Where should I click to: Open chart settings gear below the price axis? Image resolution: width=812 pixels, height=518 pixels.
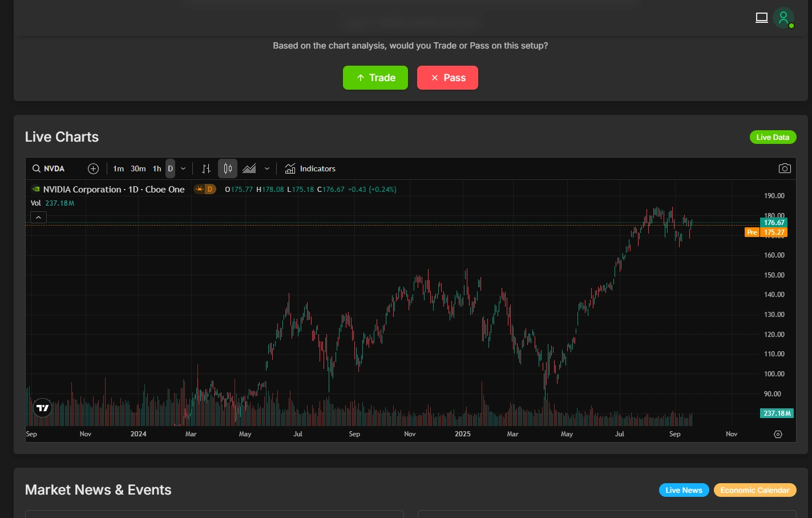coord(778,434)
